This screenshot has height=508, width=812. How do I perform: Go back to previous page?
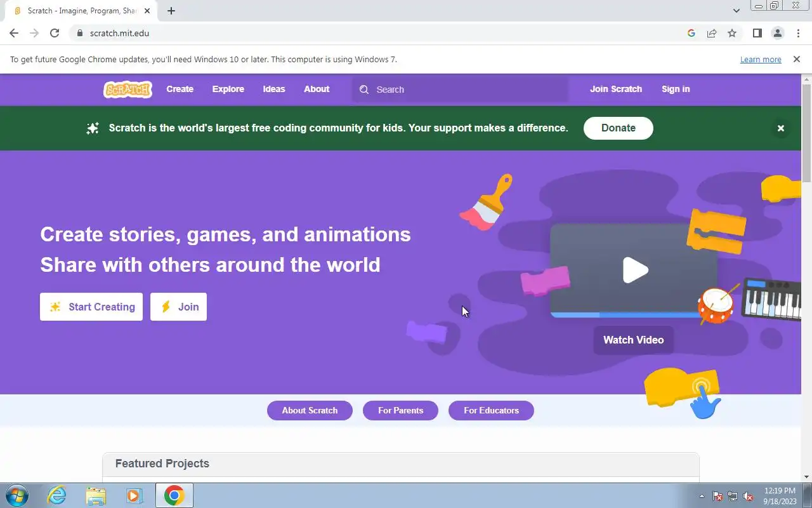(x=14, y=33)
